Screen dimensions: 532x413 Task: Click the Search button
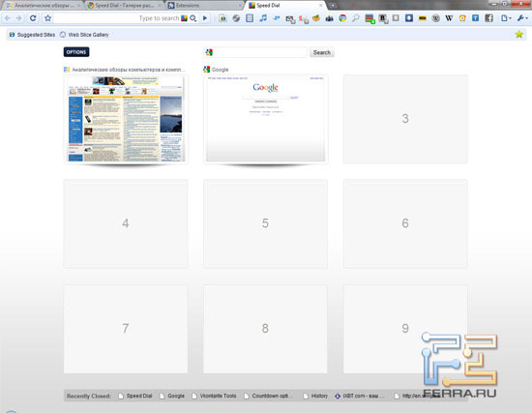[322, 52]
